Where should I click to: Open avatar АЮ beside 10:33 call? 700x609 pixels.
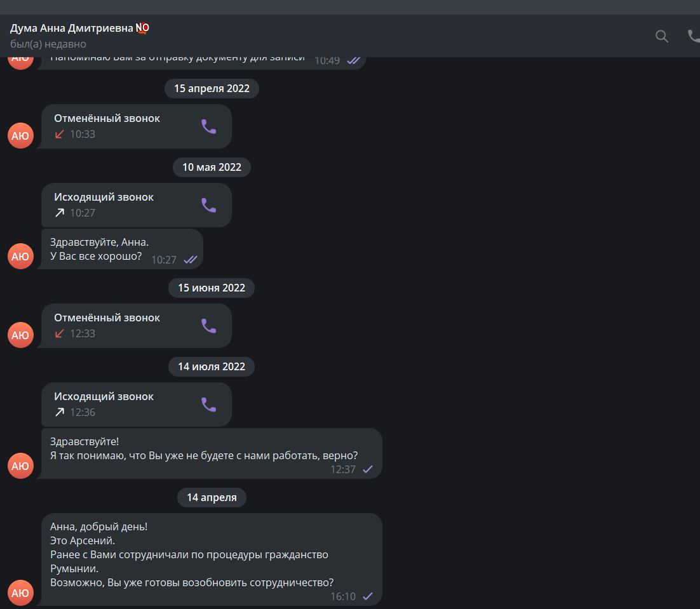20,136
